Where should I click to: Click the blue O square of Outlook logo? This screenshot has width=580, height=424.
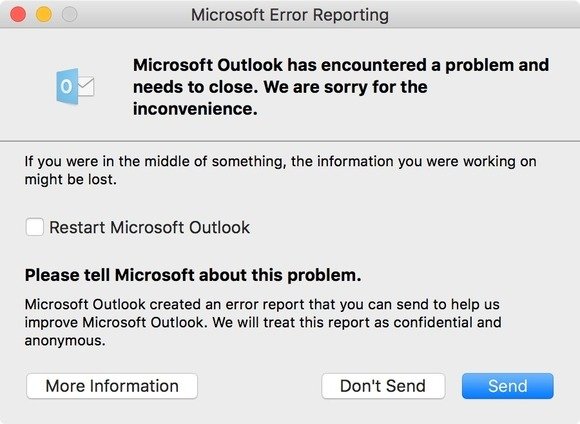pyautogui.click(x=67, y=86)
